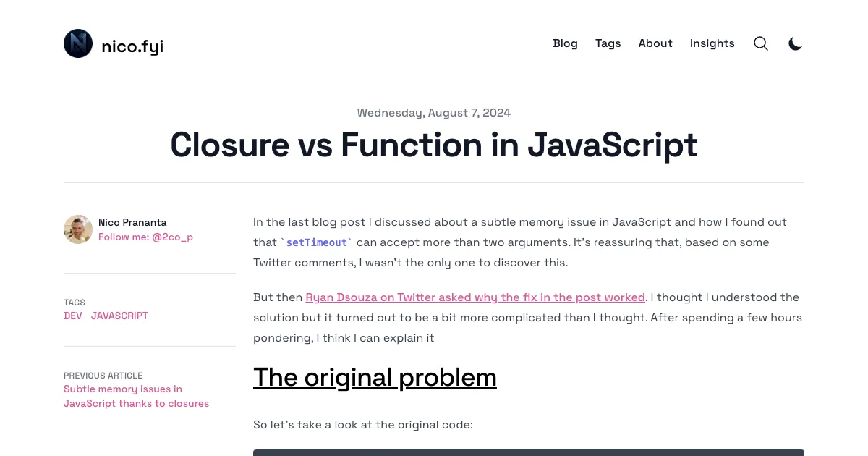Click the author name Nico Prananta
868x456 pixels.
point(132,222)
